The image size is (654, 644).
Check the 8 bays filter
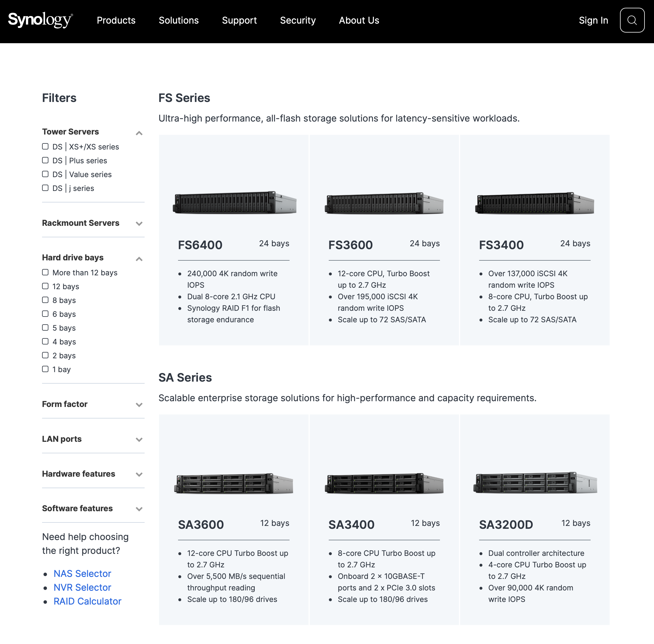[x=45, y=300]
